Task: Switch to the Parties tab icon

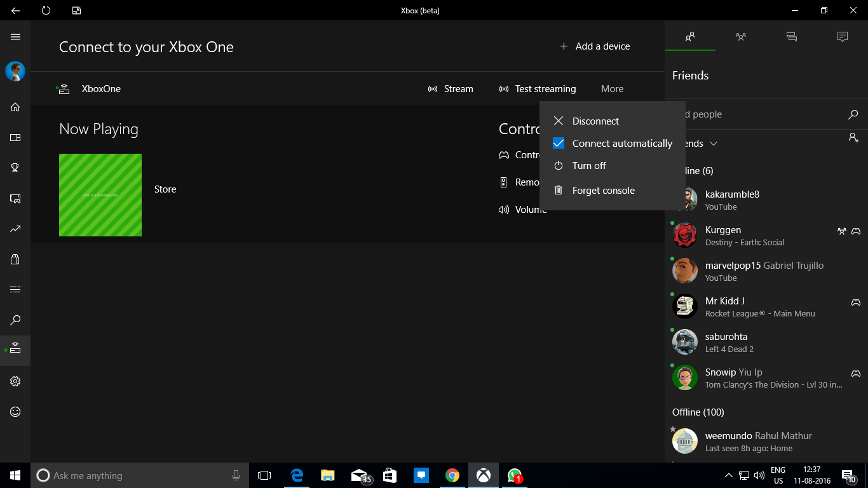Action: pos(741,37)
